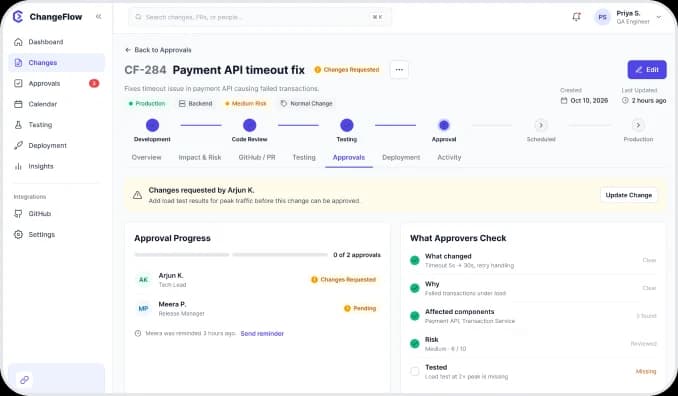Click the MP avatar for Meera P.

pyautogui.click(x=143, y=308)
